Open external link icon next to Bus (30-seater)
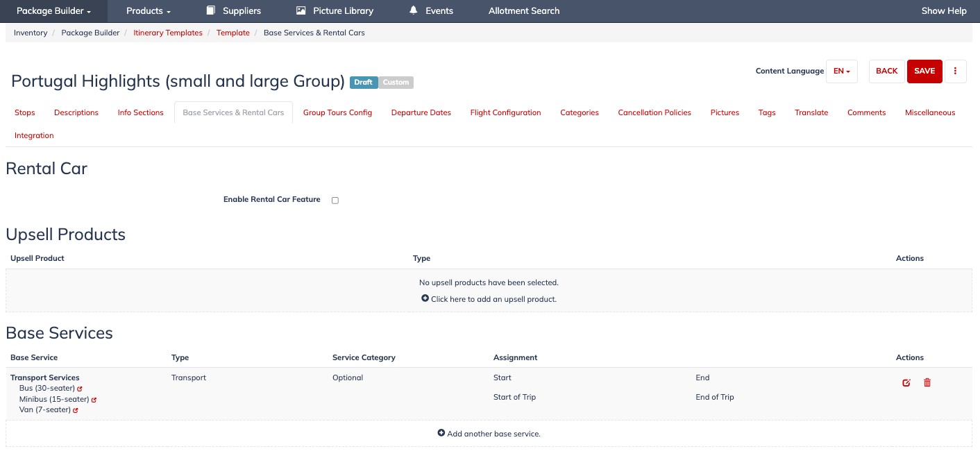980x458 pixels. click(x=80, y=389)
